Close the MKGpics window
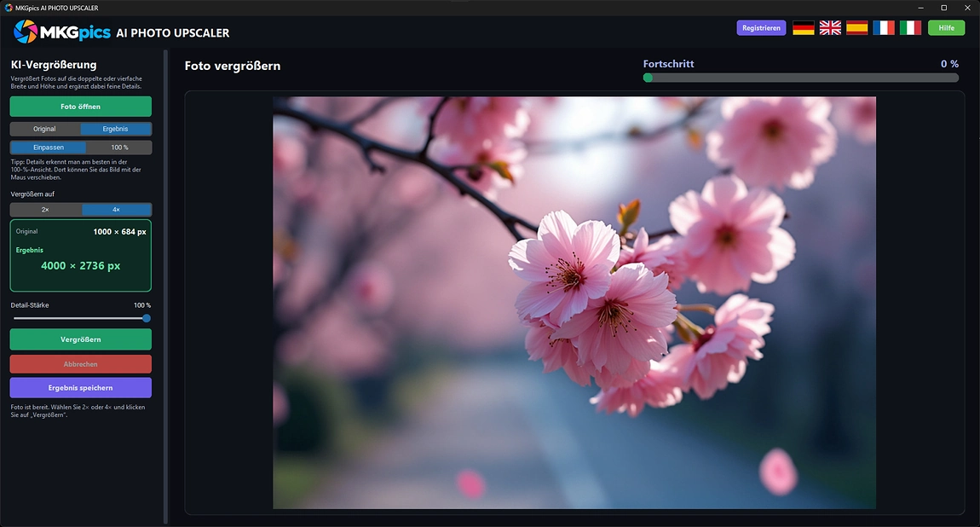Image resolution: width=980 pixels, height=527 pixels. (967, 8)
